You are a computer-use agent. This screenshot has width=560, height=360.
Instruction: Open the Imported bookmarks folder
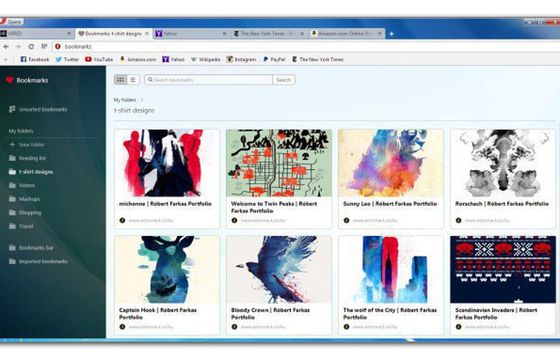point(38,261)
